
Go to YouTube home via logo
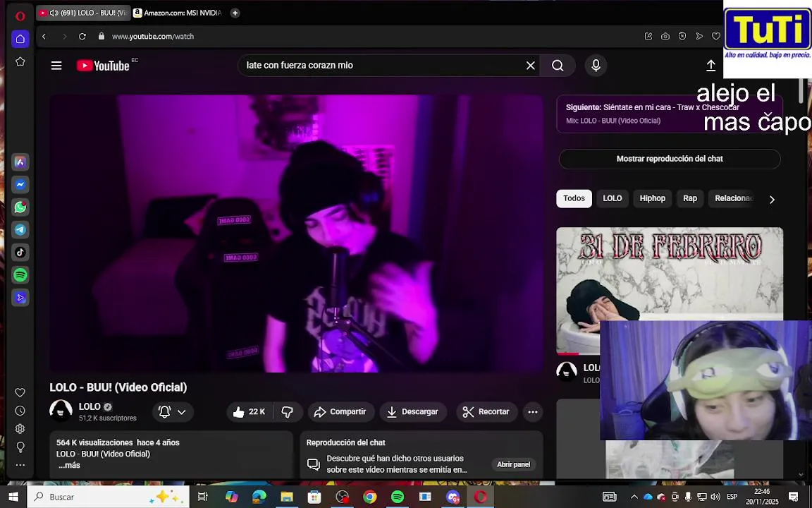(x=103, y=66)
